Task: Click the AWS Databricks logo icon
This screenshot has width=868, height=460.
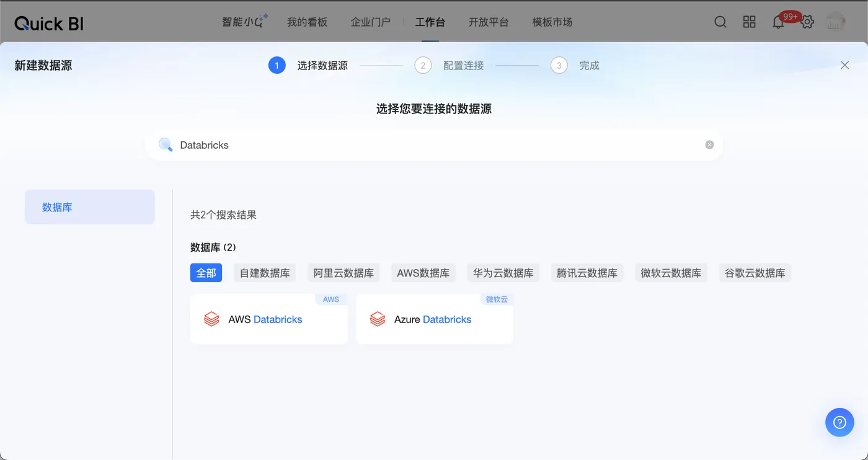Action: (212, 319)
